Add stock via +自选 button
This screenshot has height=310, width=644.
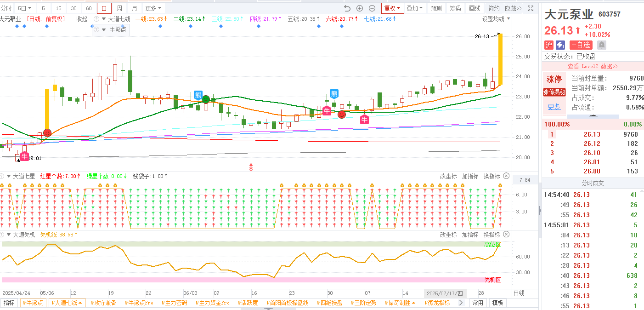pyautogui.click(x=581, y=45)
